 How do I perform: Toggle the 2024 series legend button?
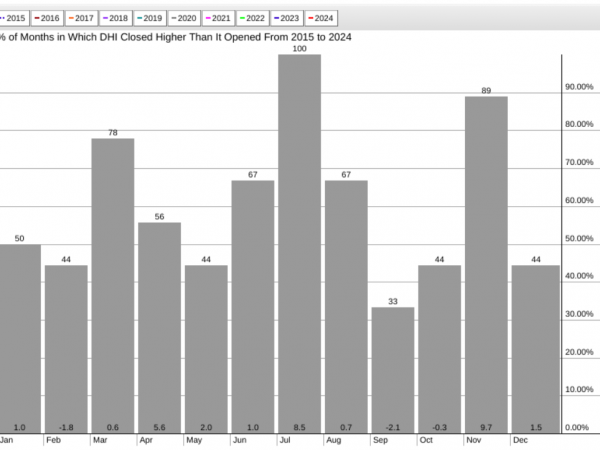click(x=321, y=18)
